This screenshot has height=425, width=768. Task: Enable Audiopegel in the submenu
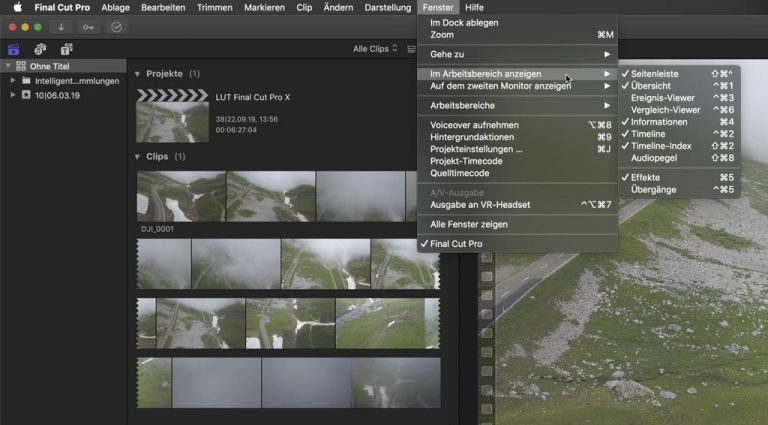[679, 158]
